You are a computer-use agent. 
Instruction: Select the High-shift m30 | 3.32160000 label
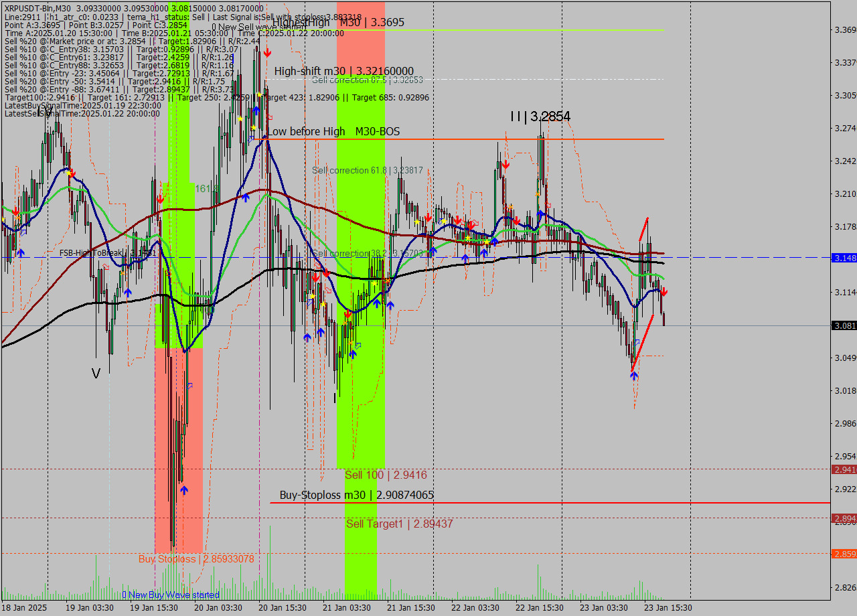(x=344, y=71)
